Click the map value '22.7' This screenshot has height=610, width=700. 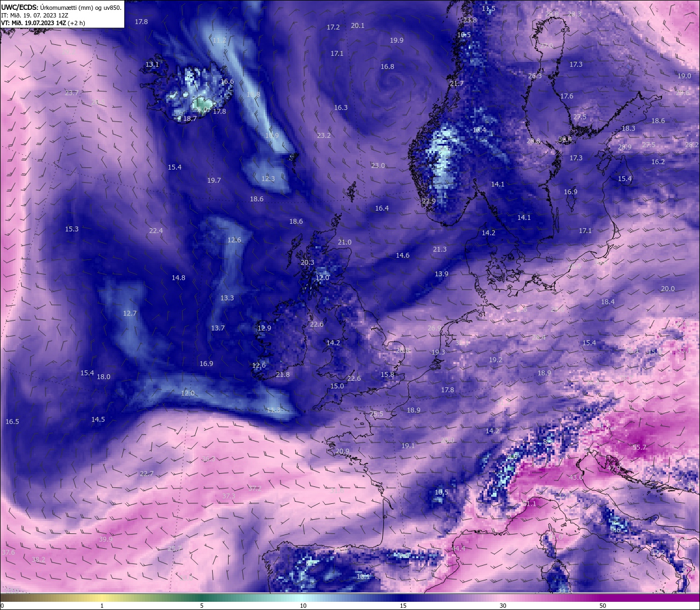147,473
